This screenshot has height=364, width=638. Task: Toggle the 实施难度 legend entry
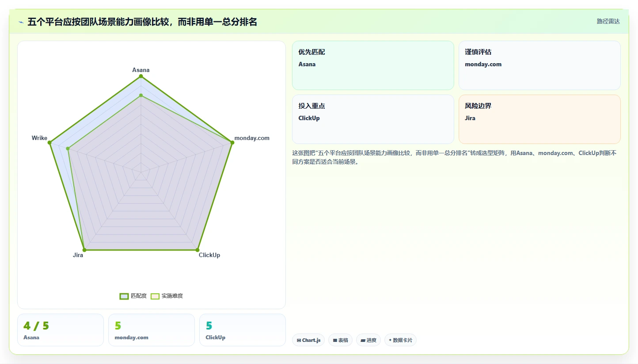[x=167, y=296]
